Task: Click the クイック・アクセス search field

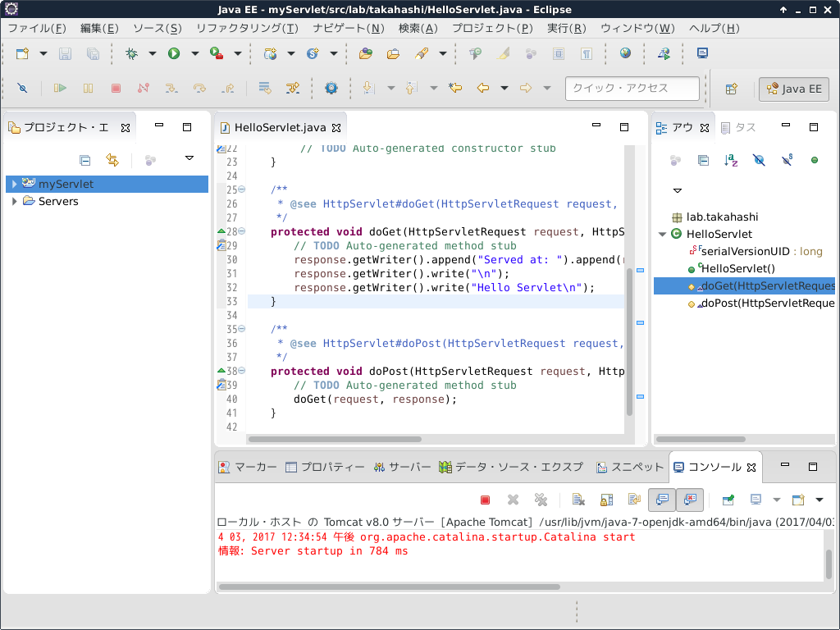Action: [632, 89]
